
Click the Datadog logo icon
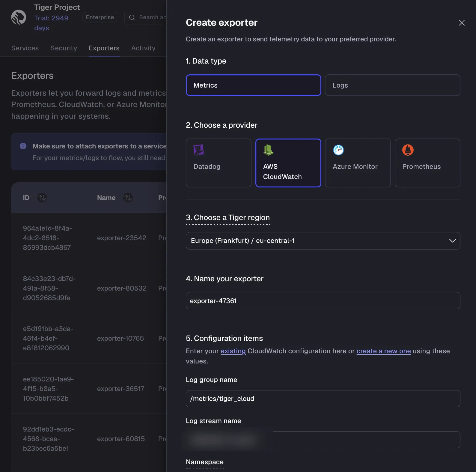(x=198, y=150)
